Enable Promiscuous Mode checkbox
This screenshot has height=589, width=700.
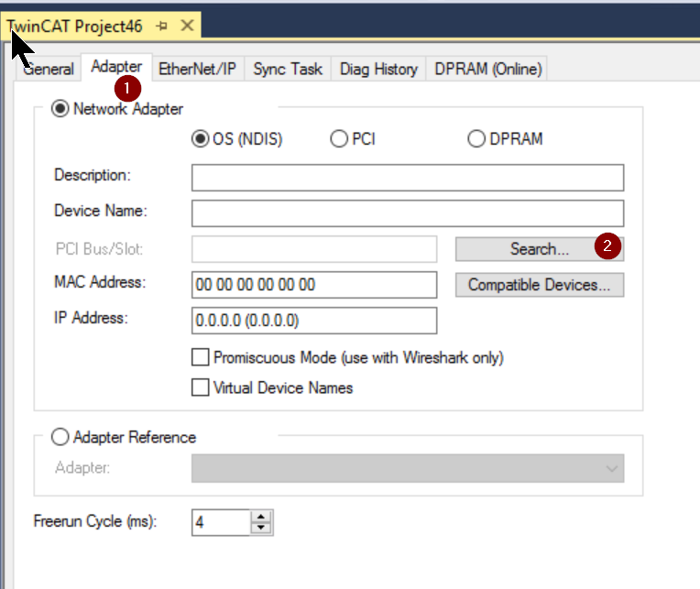[200, 357]
